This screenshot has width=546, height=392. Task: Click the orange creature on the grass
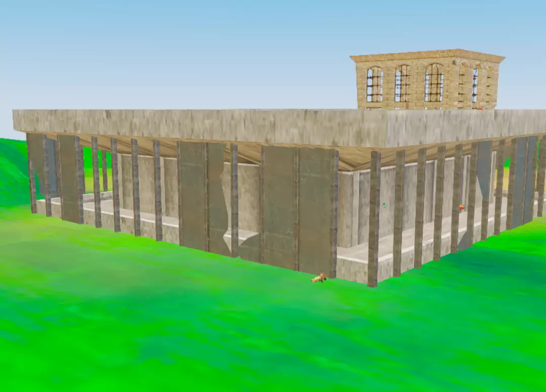click(319, 278)
